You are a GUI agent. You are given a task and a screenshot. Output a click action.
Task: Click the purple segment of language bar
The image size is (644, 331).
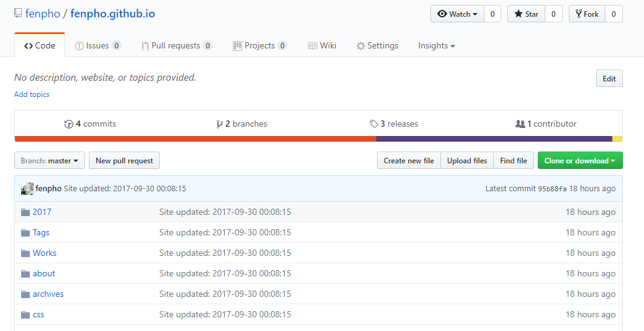[494, 139]
